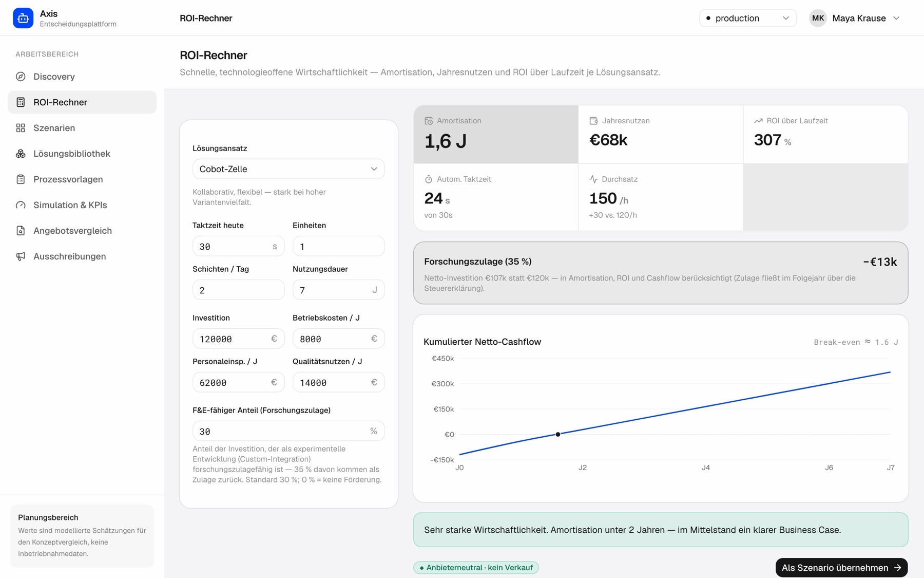Click Als Szenario übernehmen button
Screen dimensions: 924x578
841,567
